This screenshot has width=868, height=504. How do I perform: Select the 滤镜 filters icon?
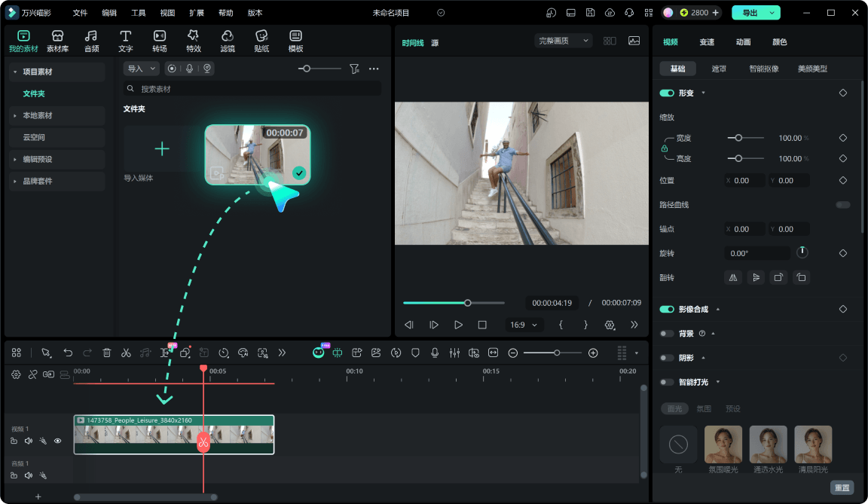tap(228, 41)
